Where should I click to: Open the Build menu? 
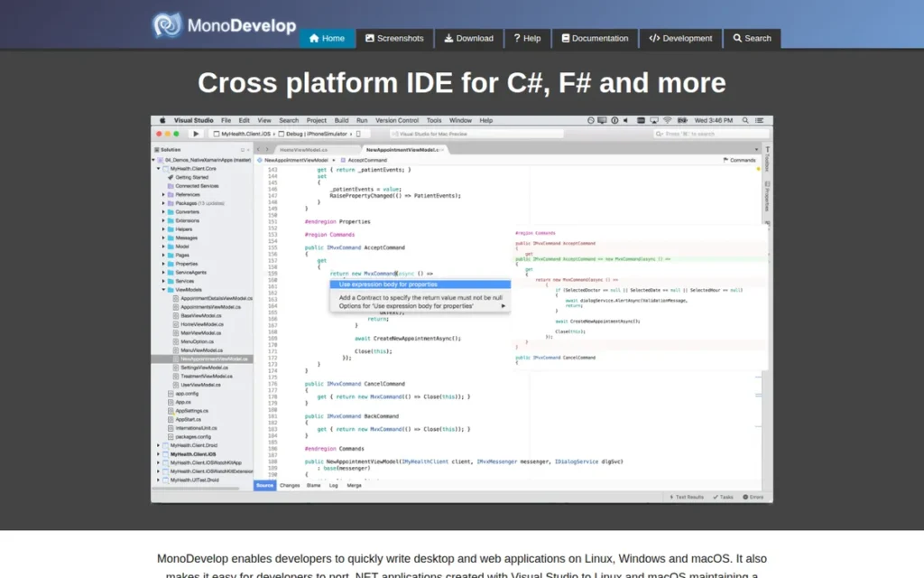pyautogui.click(x=341, y=120)
